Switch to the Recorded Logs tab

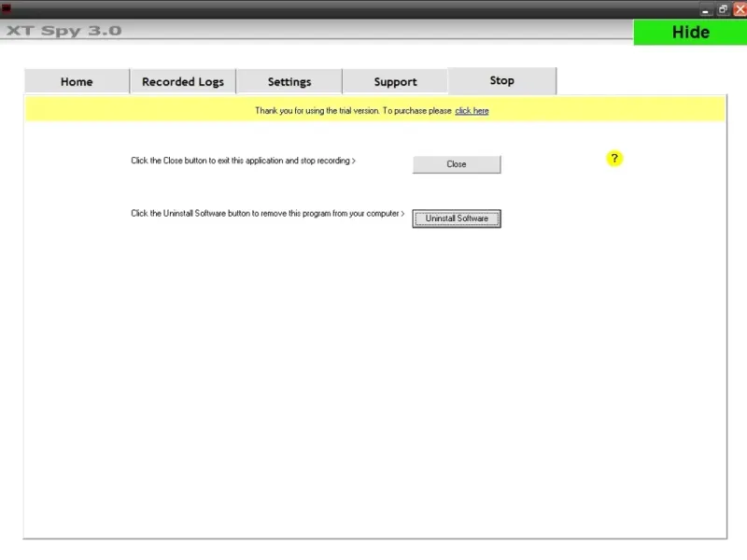click(x=183, y=81)
